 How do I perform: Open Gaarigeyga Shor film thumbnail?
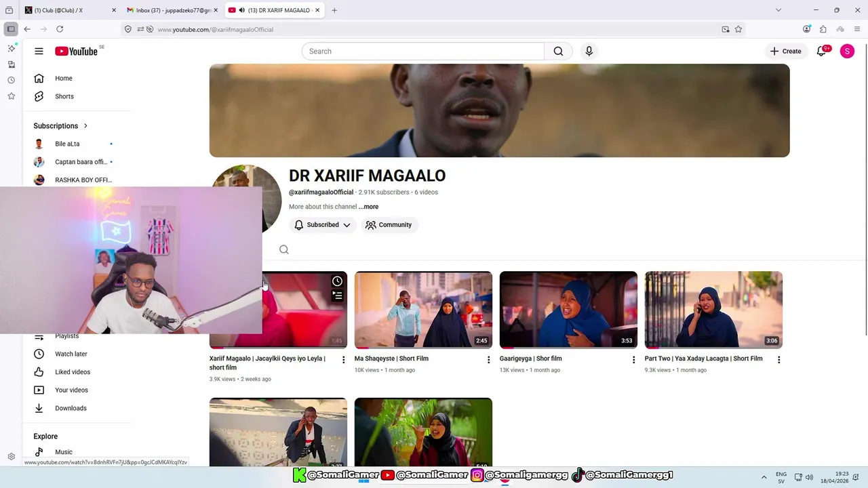[568, 310]
